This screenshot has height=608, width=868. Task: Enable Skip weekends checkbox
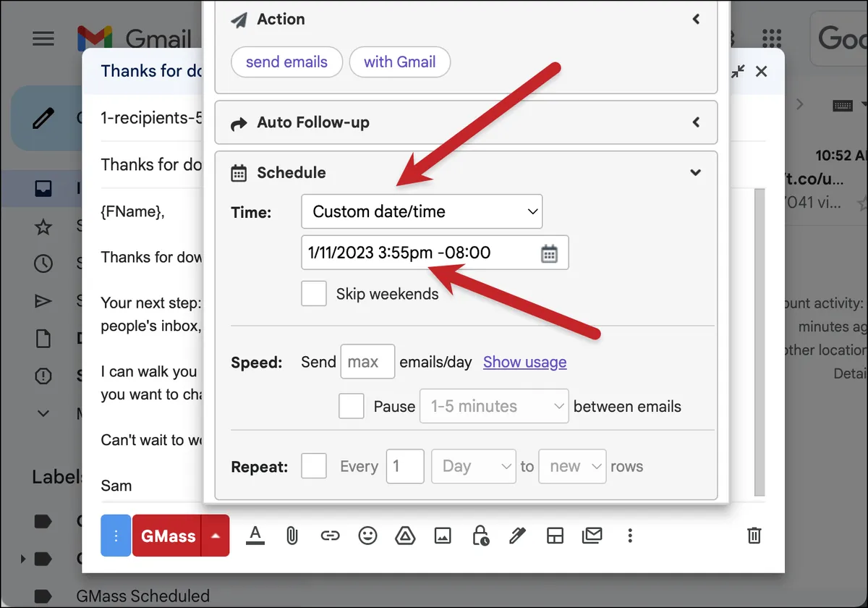[x=314, y=294]
